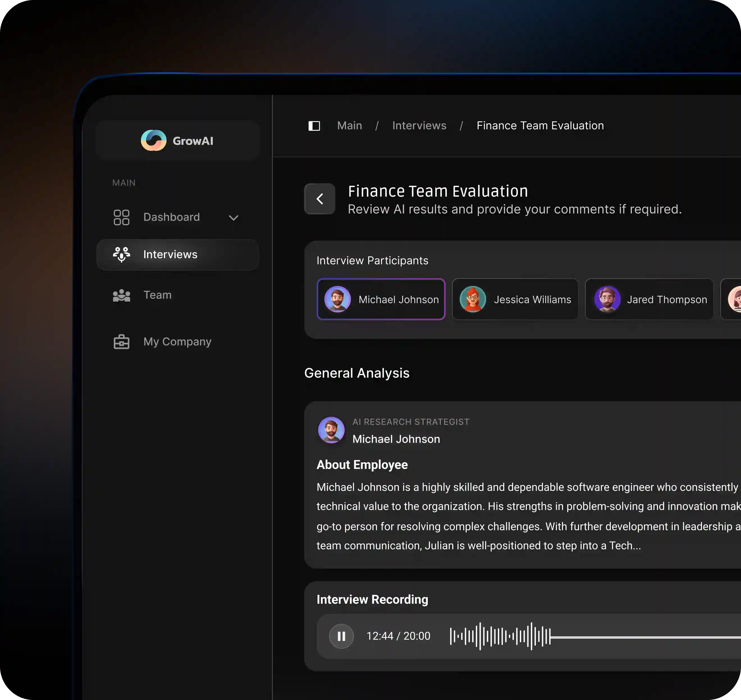Click the My Company briefcase icon
This screenshot has height=700, width=741.
[x=121, y=341]
